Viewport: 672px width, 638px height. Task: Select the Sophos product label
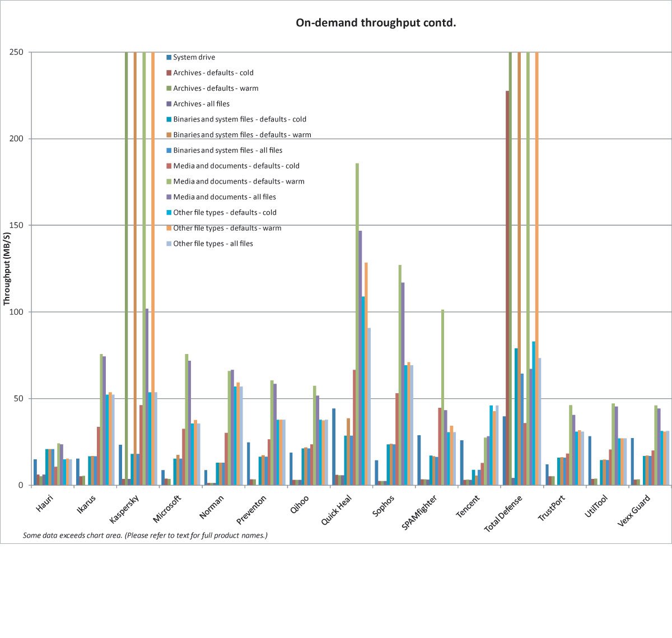(384, 506)
